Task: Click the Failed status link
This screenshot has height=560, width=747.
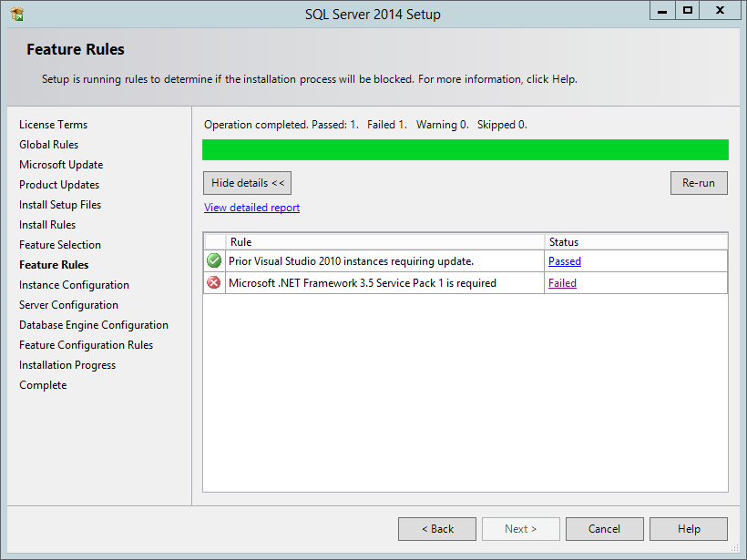Action: coord(562,282)
